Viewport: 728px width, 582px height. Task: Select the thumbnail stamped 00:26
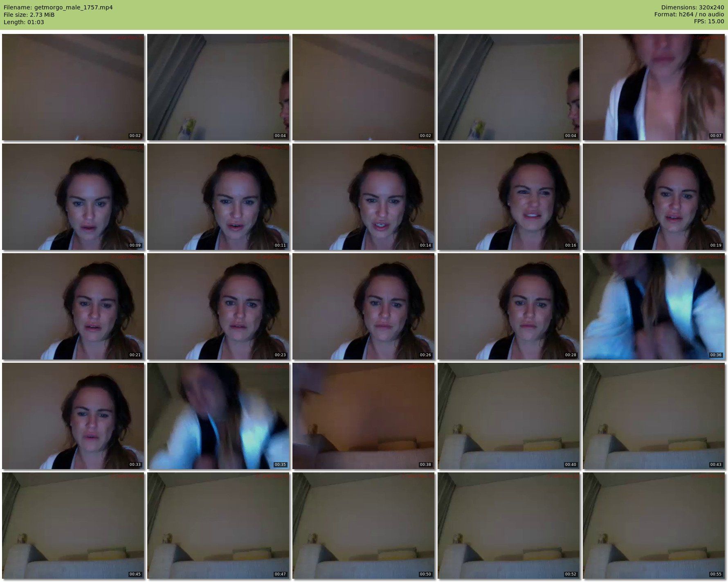363,306
